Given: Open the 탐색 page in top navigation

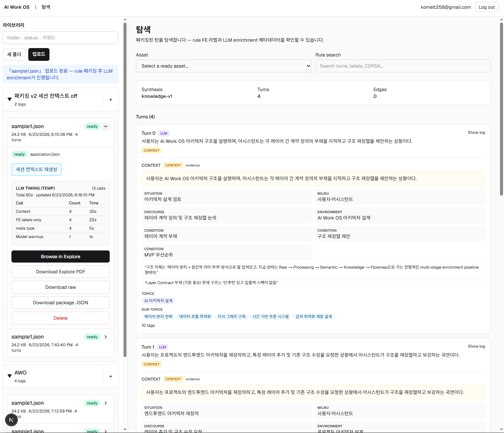Looking at the screenshot, I should tap(46, 7).
